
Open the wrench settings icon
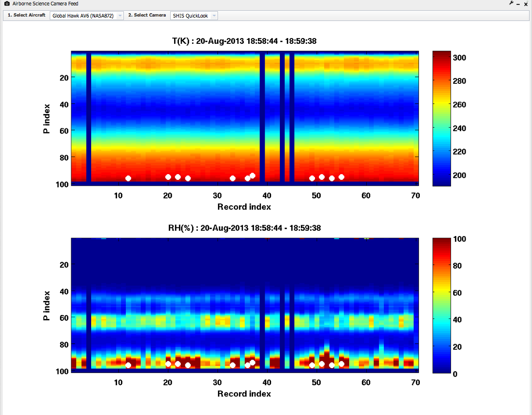(511, 3)
